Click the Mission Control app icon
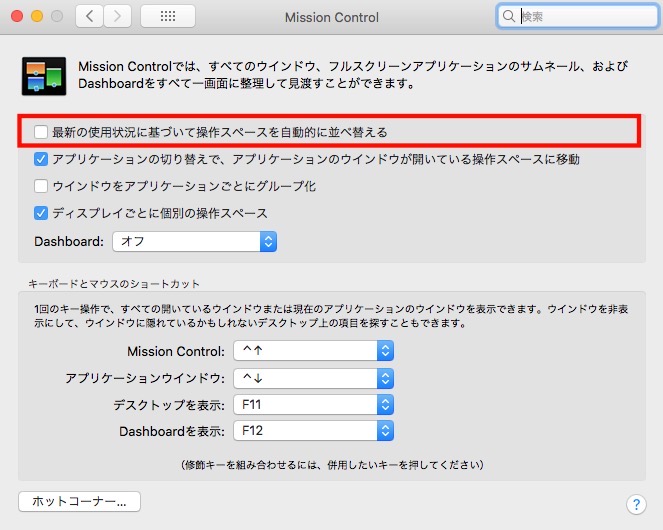The height and width of the screenshot is (530, 663). [44, 76]
